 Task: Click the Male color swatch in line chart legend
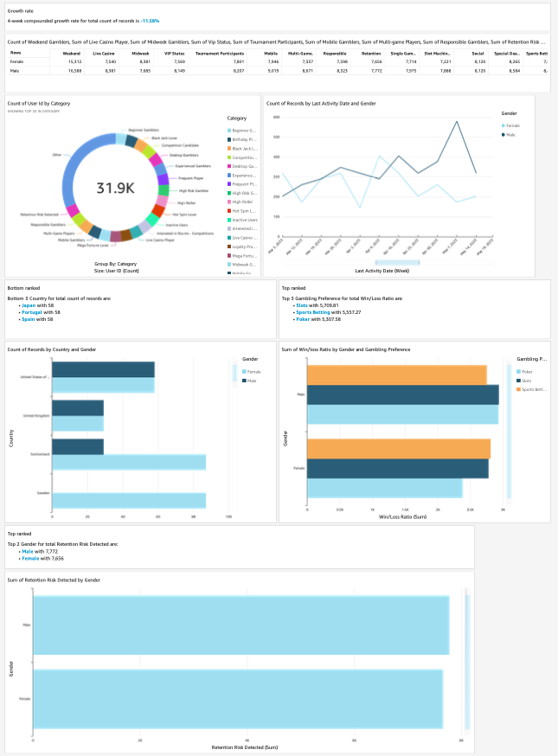click(x=502, y=134)
